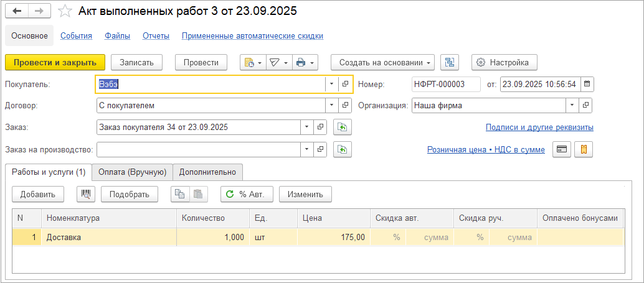Show the related documents structure icon
Image resolution: width=644 pixels, height=283 pixels.
click(x=450, y=63)
